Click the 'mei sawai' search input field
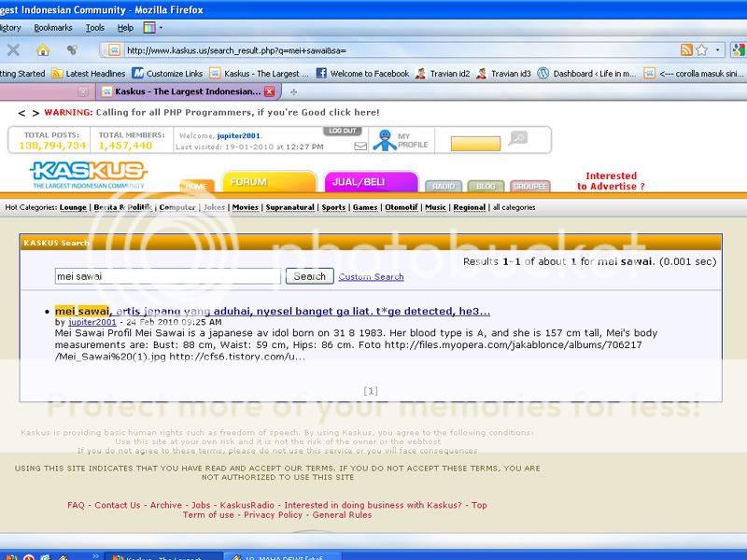 coord(168,276)
